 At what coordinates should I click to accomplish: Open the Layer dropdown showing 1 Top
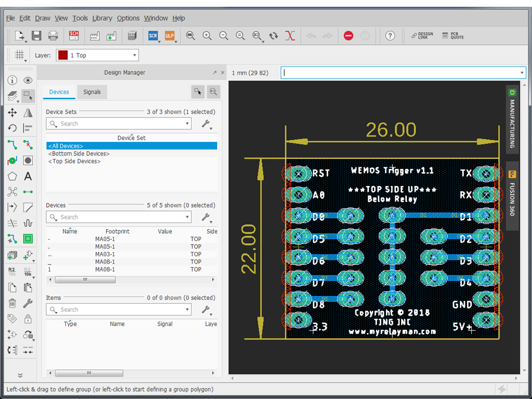click(97, 55)
